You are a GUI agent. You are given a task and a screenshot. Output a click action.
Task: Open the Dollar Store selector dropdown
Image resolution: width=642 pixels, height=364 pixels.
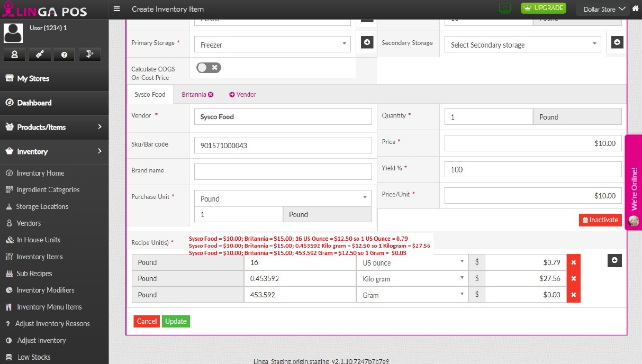point(604,9)
